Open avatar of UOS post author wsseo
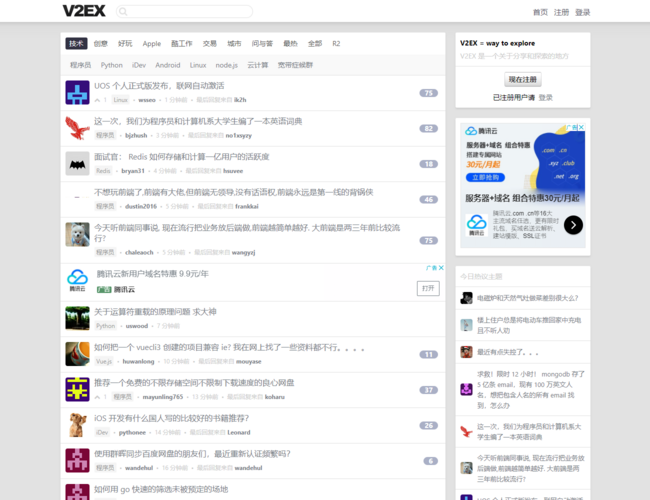The height and width of the screenshot is (500, 650). (x=78, y=92)
